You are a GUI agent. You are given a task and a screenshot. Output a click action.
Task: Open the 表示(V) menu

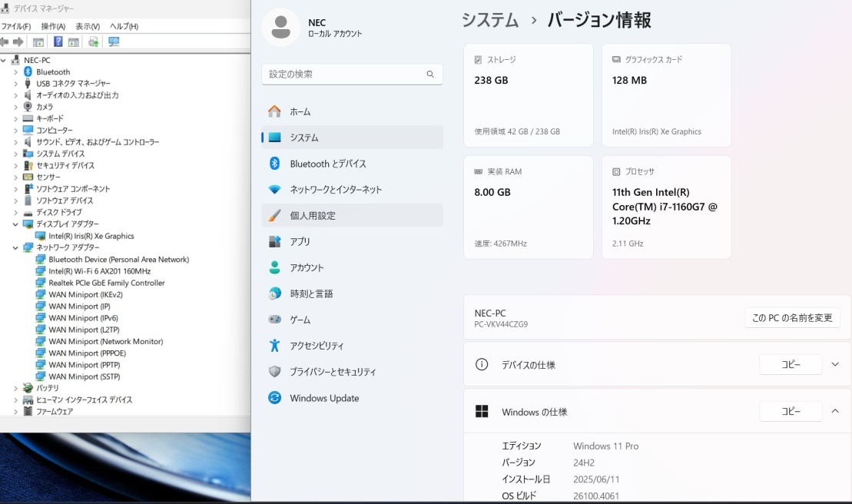88,26
